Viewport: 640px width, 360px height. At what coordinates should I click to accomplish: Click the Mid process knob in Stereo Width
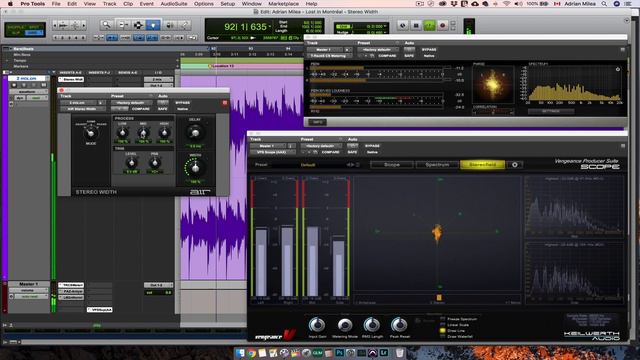[143, 132]
